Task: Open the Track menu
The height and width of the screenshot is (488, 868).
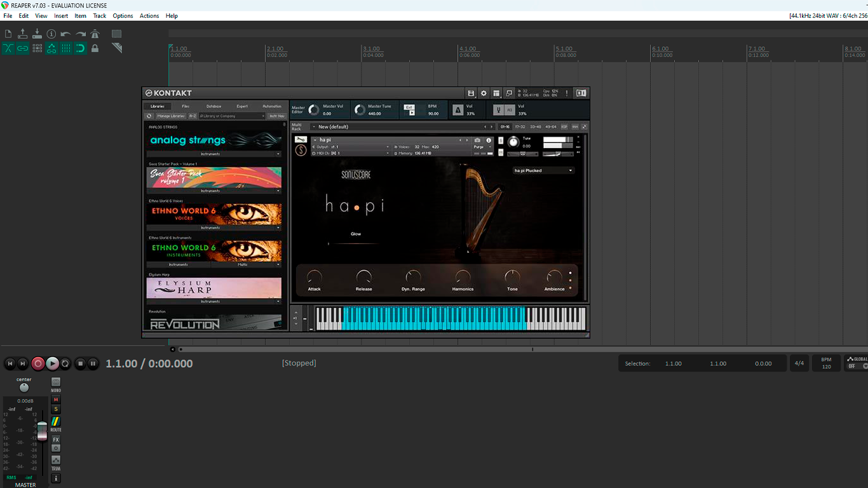Action: (x=100, y=16)
